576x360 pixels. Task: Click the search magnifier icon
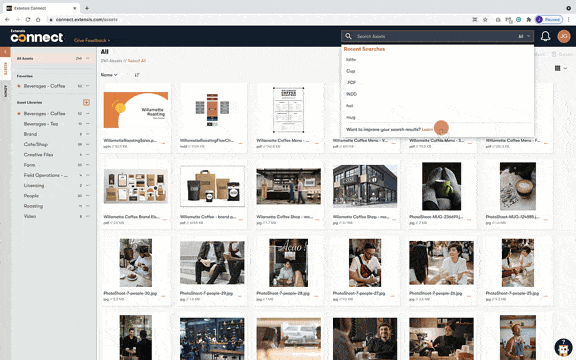(348, 36)
